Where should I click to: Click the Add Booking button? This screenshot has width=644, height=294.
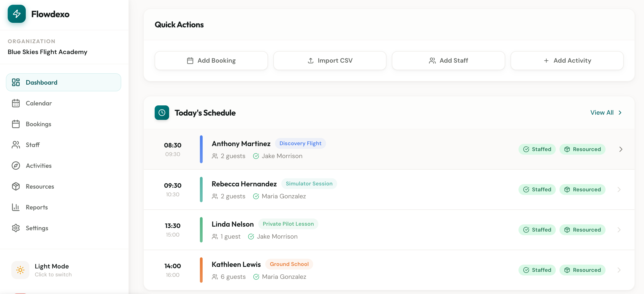point(211,61)
